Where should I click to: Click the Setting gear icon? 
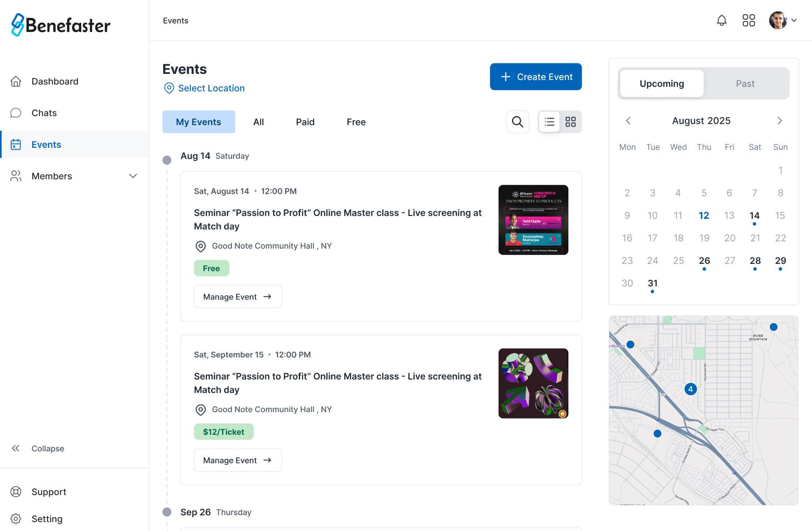pyautogui.click(x=16, y=518)
